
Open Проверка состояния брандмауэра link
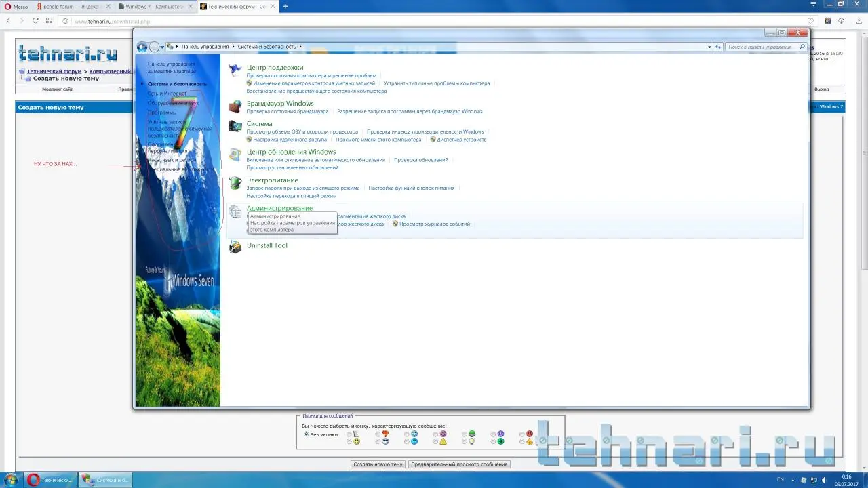(x=288, y=111)
